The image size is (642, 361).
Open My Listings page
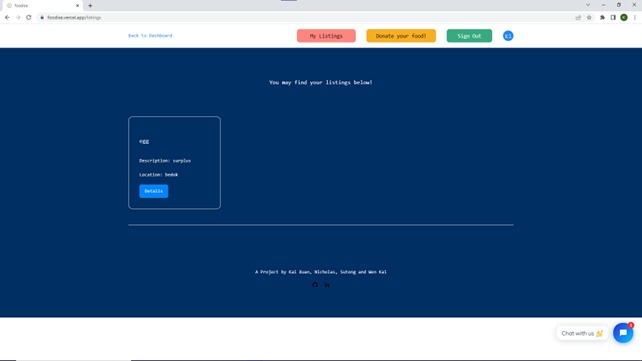326,36
